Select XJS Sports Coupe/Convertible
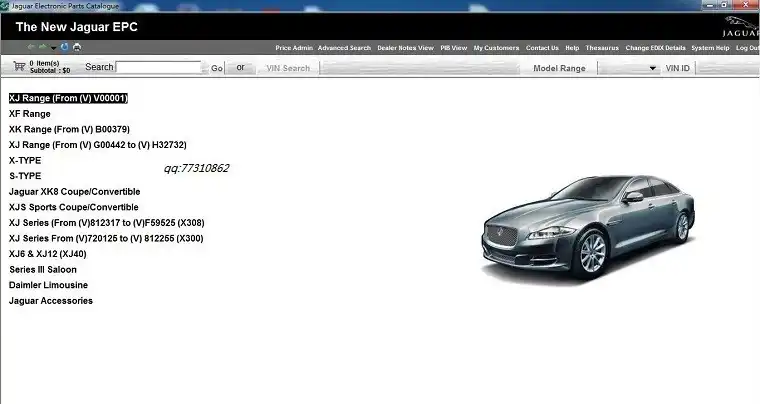760x404 pixels. (x=74, y=207)
